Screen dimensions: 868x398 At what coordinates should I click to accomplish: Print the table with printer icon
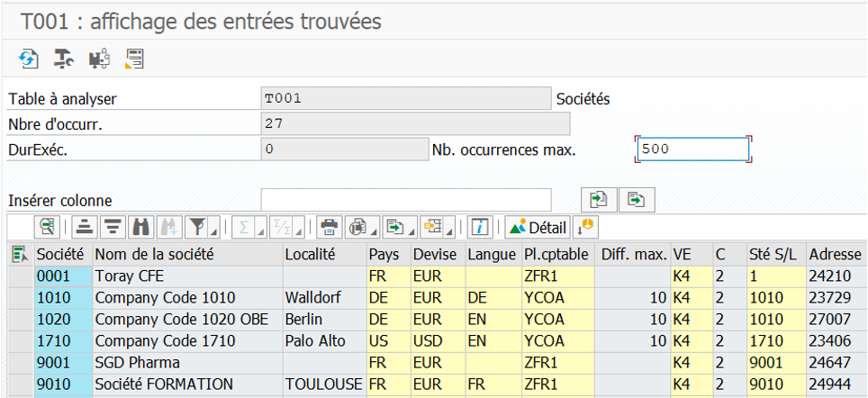[330, 226]
